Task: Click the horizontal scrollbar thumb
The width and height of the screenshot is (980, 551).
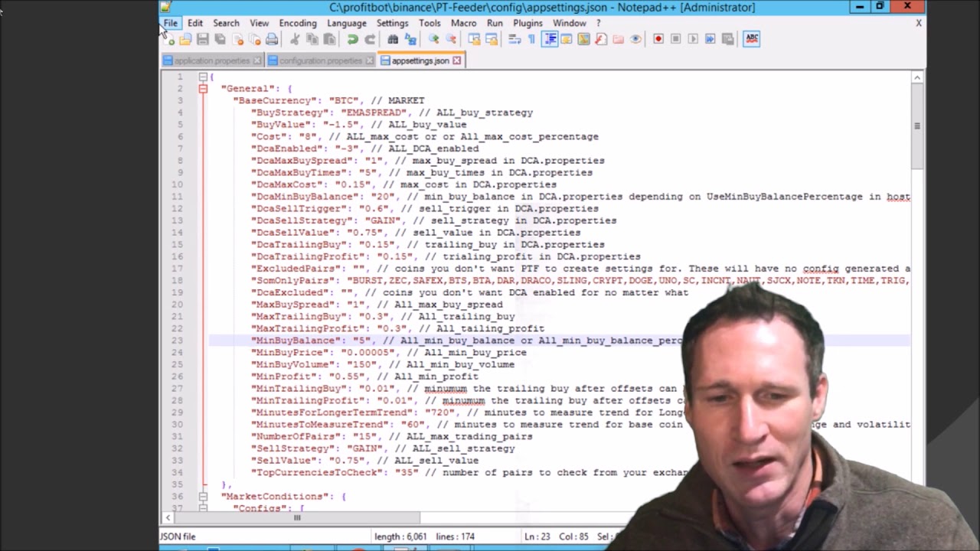Action: tap(297, 518)
